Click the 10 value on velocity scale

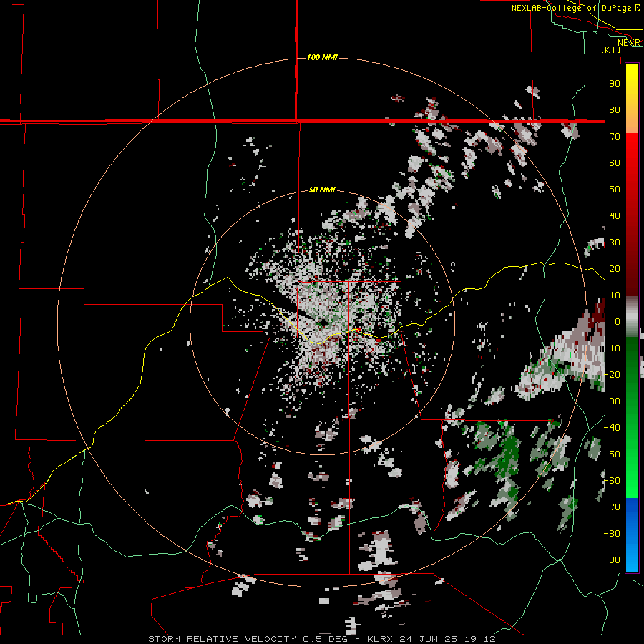point(615,296)
